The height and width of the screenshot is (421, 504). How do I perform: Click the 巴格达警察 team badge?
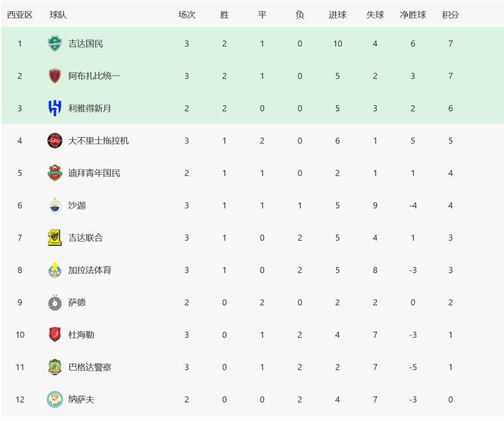[x=55, y=367]
